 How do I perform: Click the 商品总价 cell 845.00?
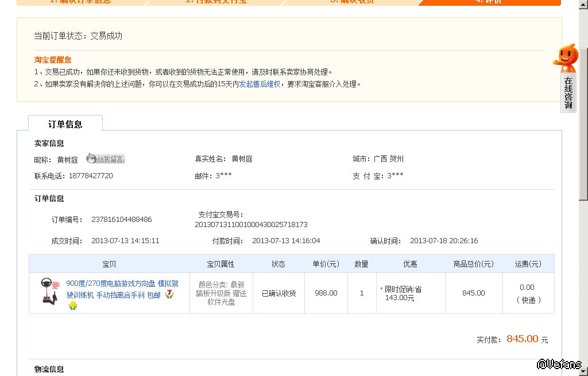474,293
